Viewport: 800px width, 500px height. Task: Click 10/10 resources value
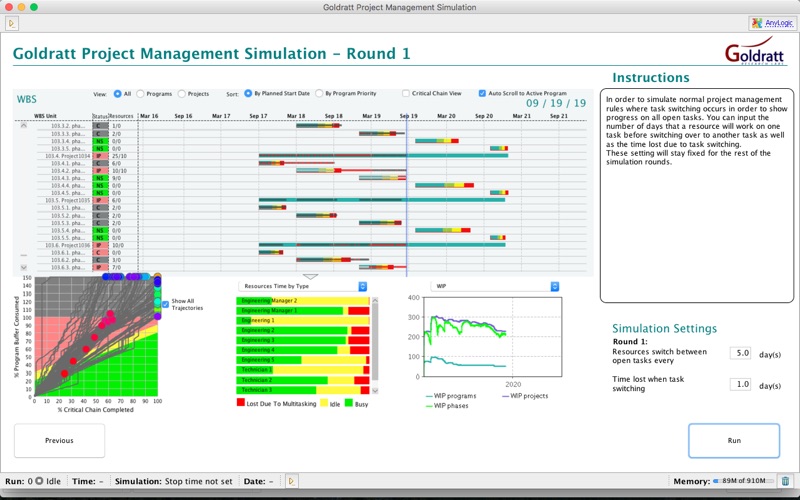pos(119,171)
